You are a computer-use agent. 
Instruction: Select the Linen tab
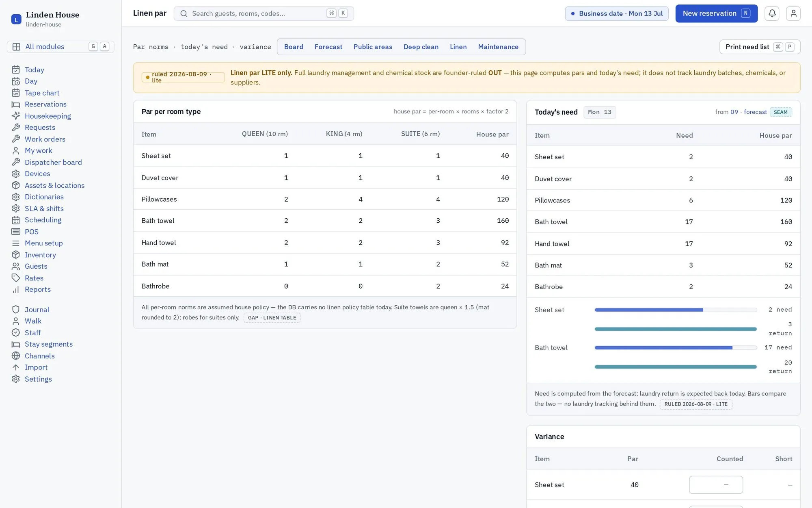click(458, 47)
